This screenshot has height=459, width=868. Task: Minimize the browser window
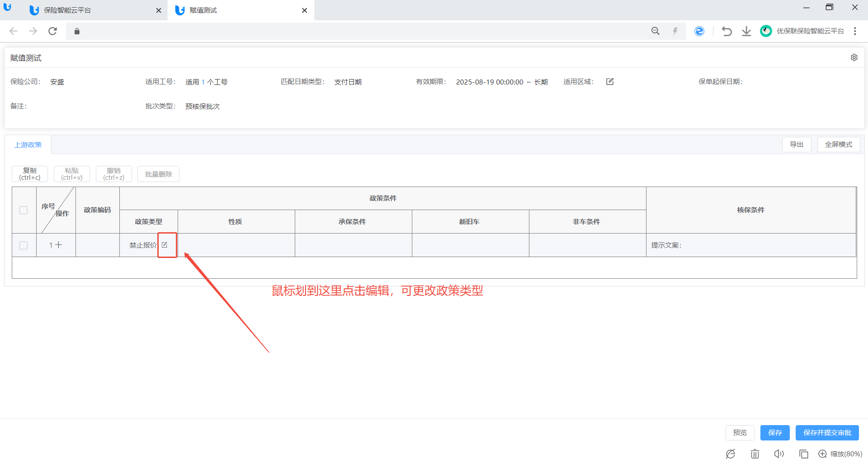point(806,8)
